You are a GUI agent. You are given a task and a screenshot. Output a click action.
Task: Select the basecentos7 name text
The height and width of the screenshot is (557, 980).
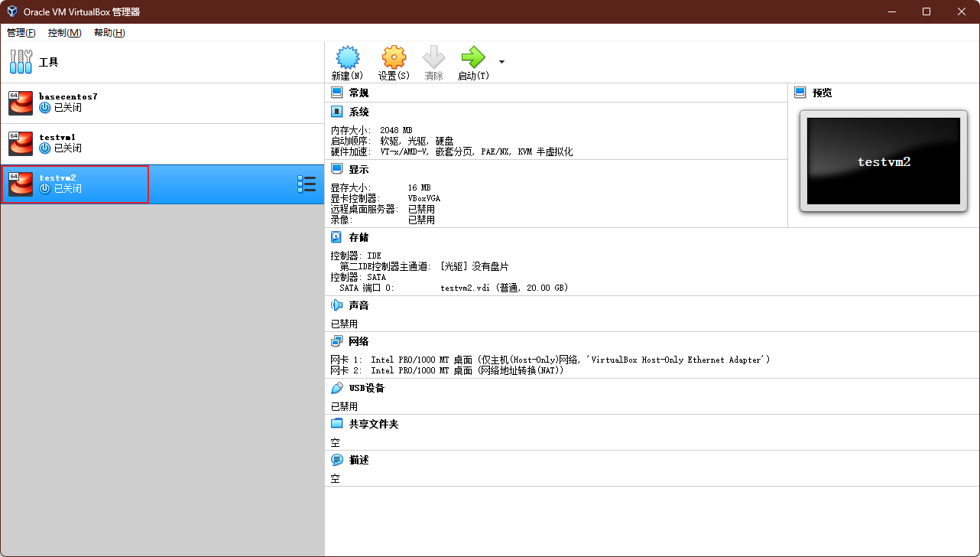[68, 96]
